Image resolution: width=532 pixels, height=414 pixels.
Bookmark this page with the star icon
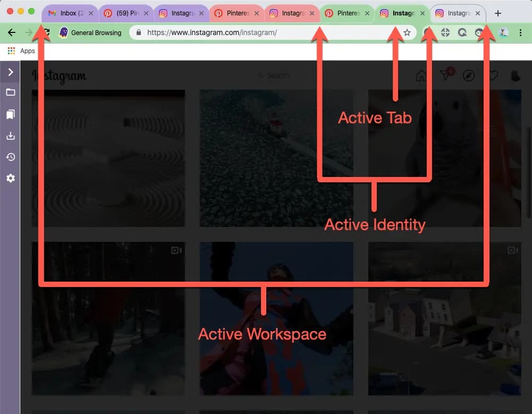[407, 32]
